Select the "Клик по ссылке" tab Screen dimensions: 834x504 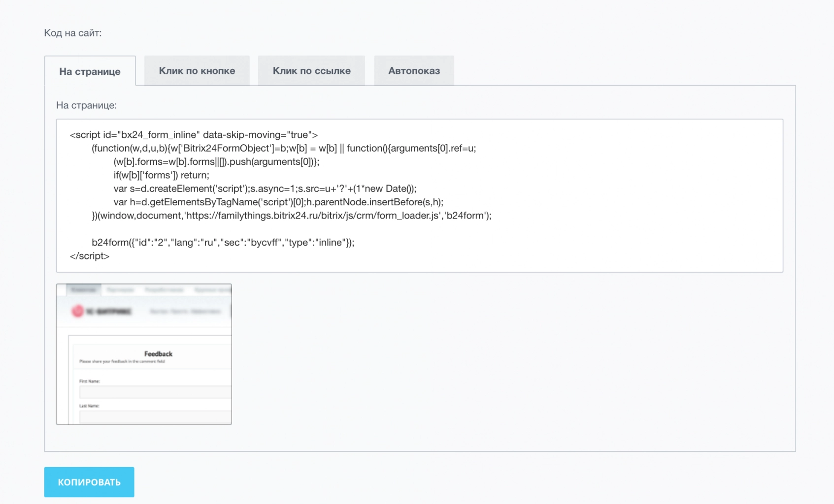[x=311, y=71]
